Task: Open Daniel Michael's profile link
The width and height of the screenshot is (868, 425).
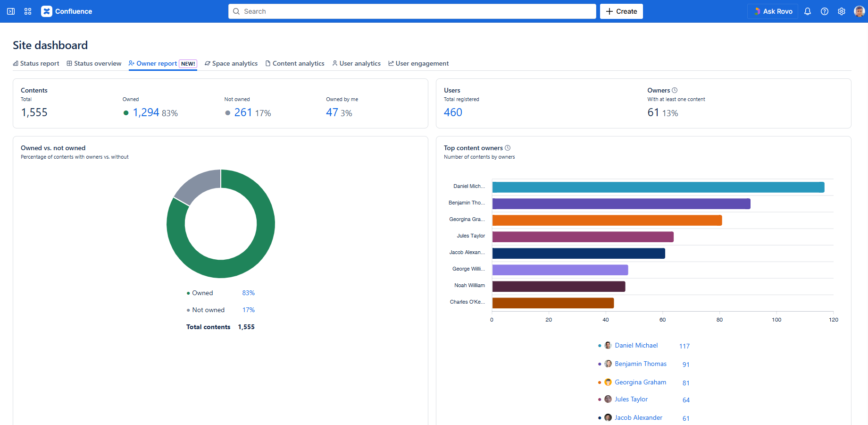Action: (x=636, y=346)
